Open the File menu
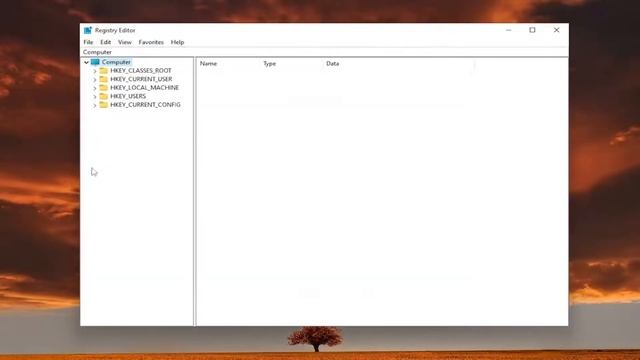Viewport: 640px width, 360px height. [x=88, y=42]
